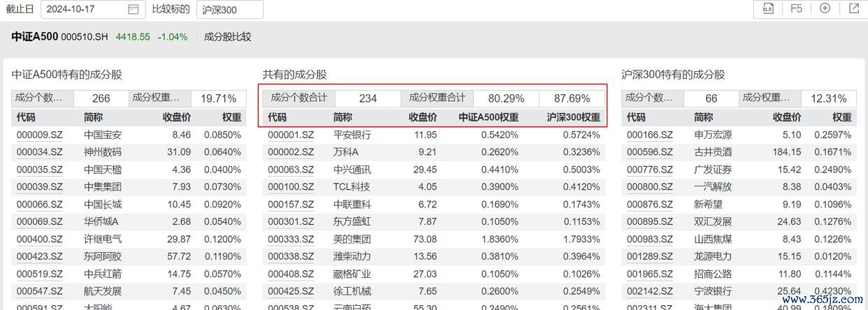The width and height of the screenshot is (868, 310).
Task: Sort 沪深300 table by 简称 header
Action: click(x=704, y=117)
